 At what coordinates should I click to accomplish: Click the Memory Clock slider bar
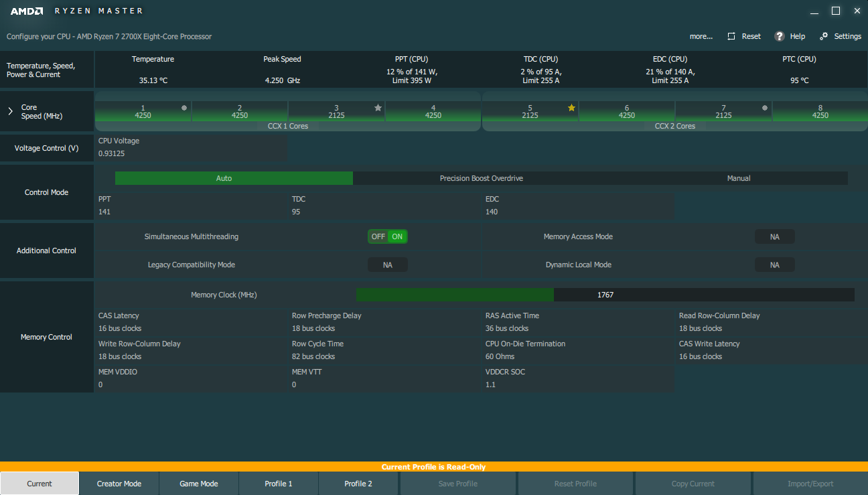pyautogui.click(x=605, y=295)
